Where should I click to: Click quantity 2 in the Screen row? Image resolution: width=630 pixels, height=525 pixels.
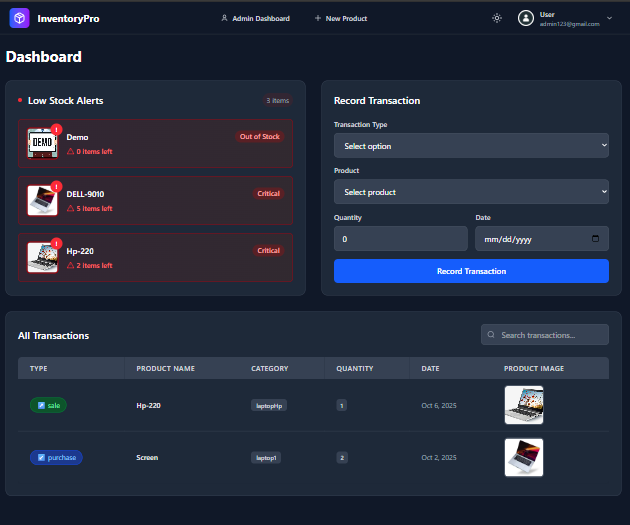click(342, 458)
